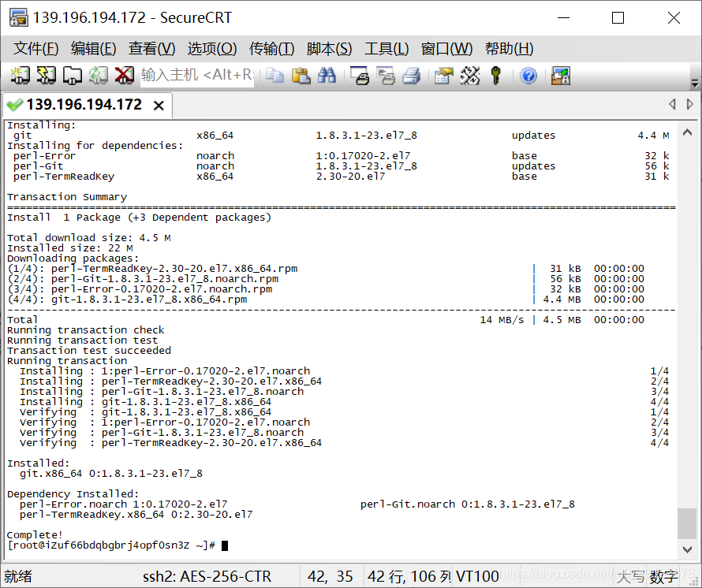Click the Print Selection icon

(386, 75)
